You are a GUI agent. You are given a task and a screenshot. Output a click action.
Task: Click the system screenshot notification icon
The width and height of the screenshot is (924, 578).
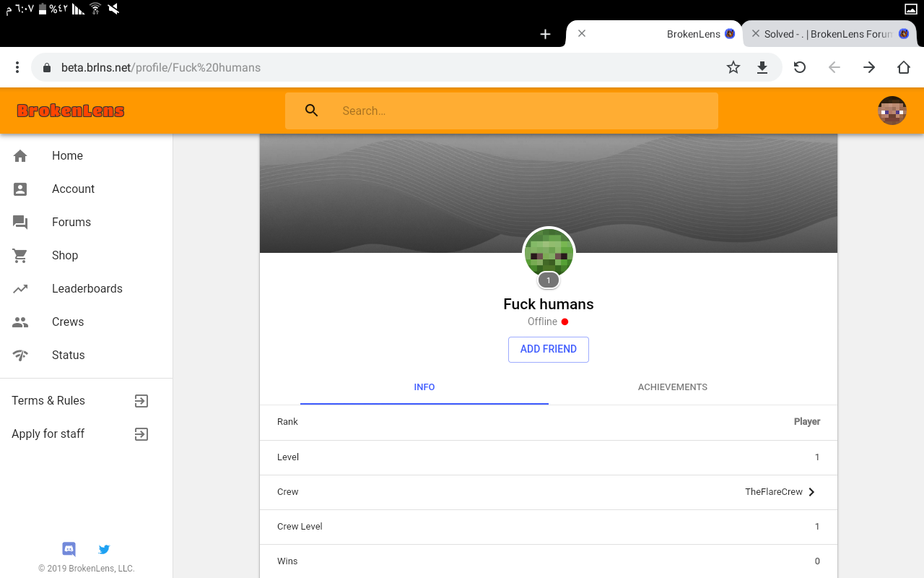[x=911, y=9]
